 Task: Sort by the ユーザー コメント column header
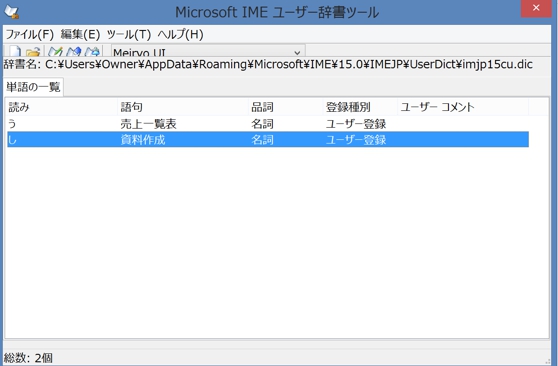coord(463,107)
